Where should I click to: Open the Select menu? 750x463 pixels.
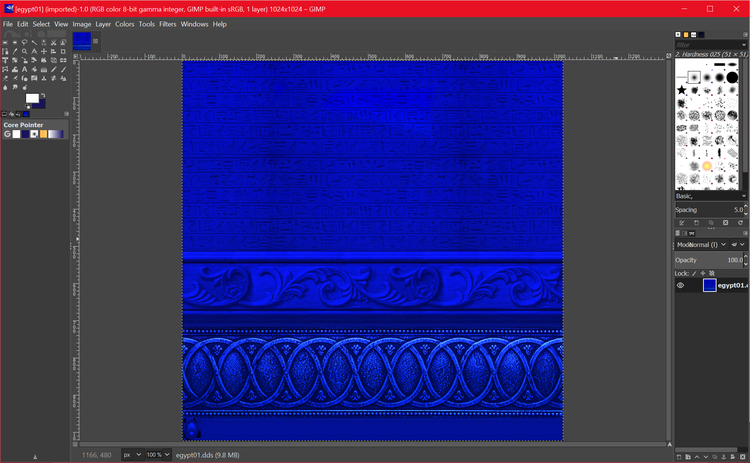click(41, 24)
